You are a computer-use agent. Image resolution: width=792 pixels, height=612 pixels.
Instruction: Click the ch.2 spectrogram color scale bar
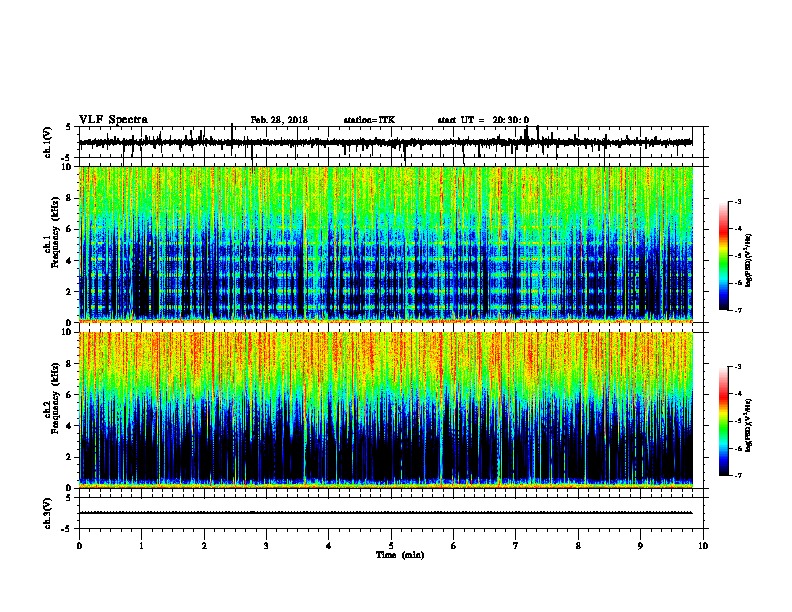point(724,421)
